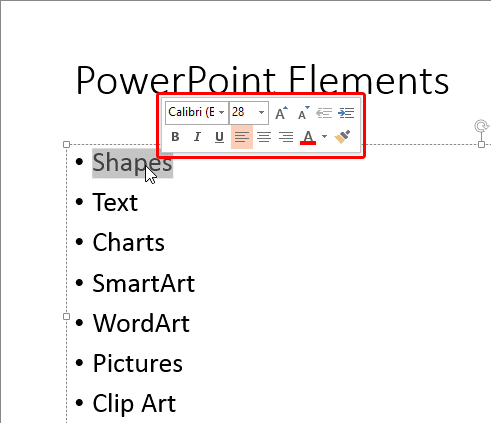Open the font size 28 dropdown
This screenshot has width=491, height=423.
pyautogui.click(x=262, y=112)
